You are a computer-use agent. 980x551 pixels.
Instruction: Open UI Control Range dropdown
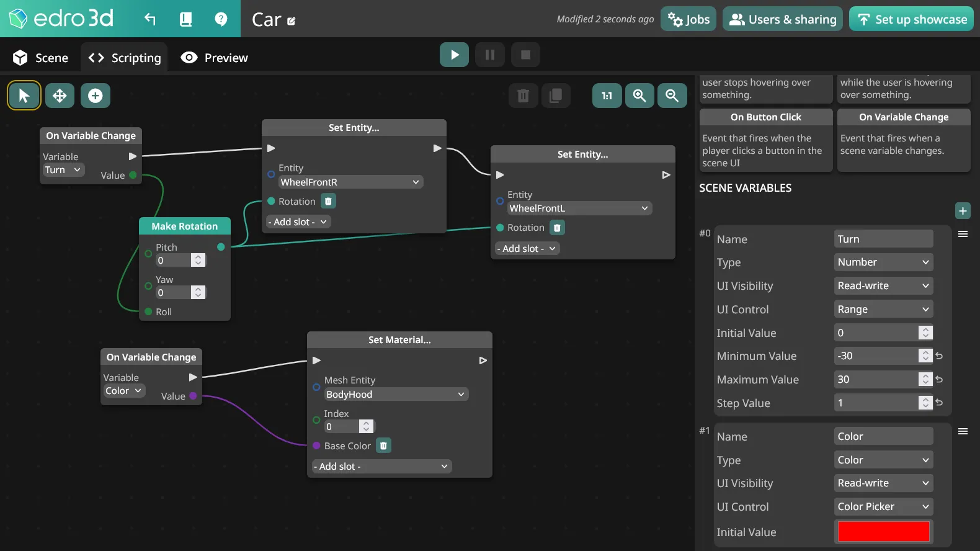[x=883, y=309]
